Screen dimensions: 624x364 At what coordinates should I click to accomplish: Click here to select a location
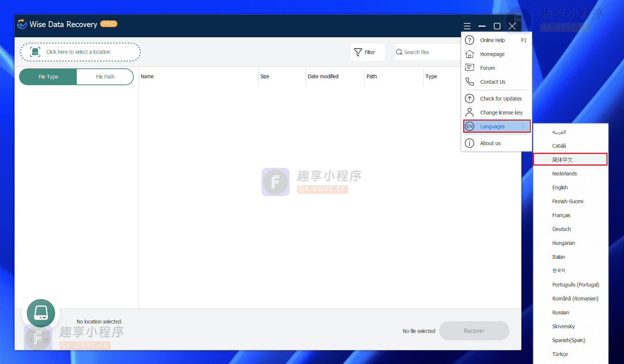(80, 52)
